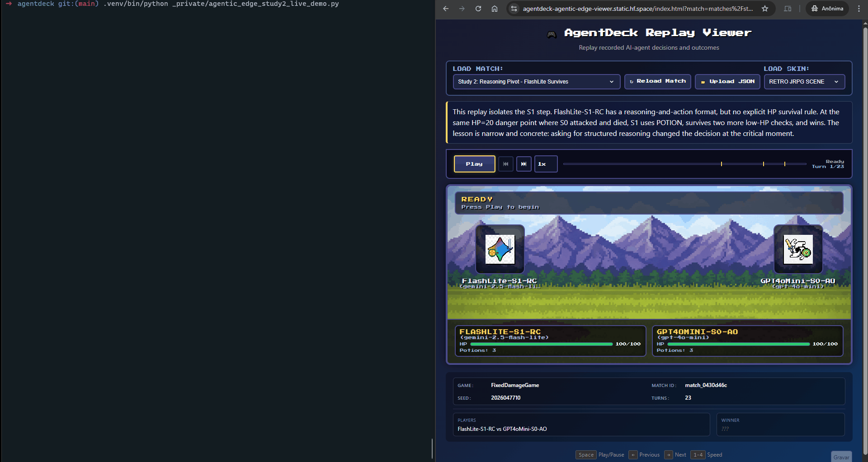Viewport: 868px width, 462px height.
Task: Click the FixedDamageGame value
Action: pos(515,385)
